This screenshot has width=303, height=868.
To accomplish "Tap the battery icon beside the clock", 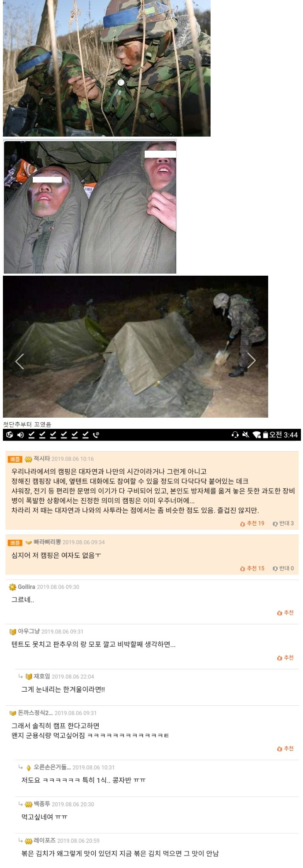I will pyautogui.click(x=265, y=435).
